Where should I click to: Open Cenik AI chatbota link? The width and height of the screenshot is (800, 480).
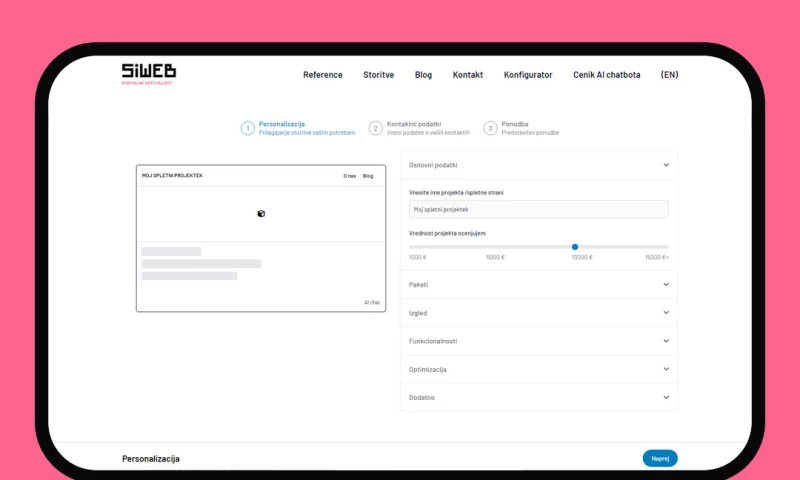[x=606, y=75]
